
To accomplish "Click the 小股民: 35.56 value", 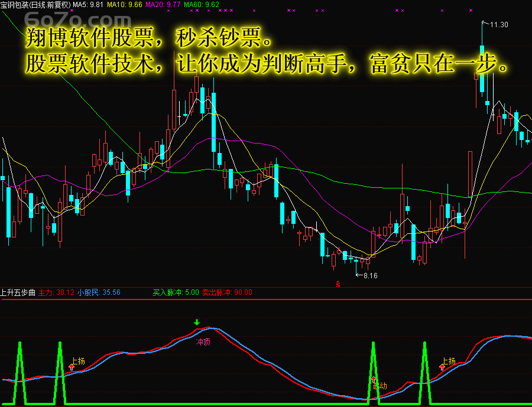I will [99, 292].
